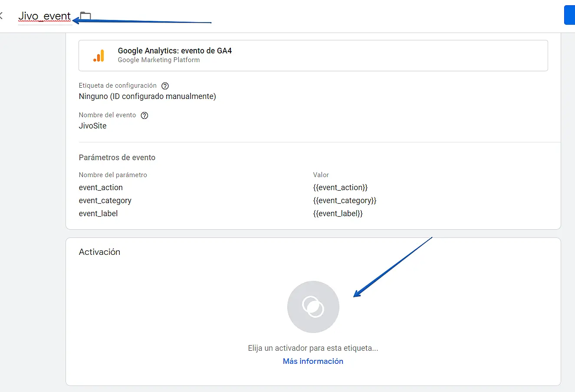Open help for Etiqueta de configuración
The width and height of the screenshot is (575, 392).
click(x=165, y=86)
